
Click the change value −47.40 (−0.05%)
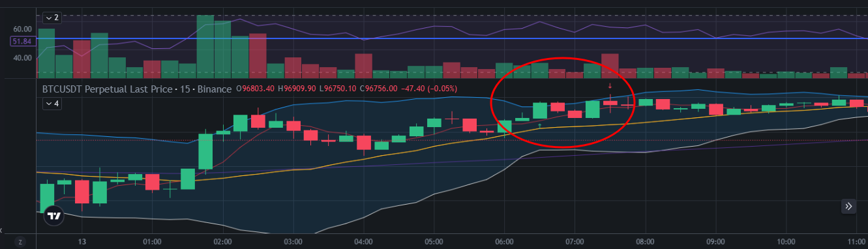429,89
